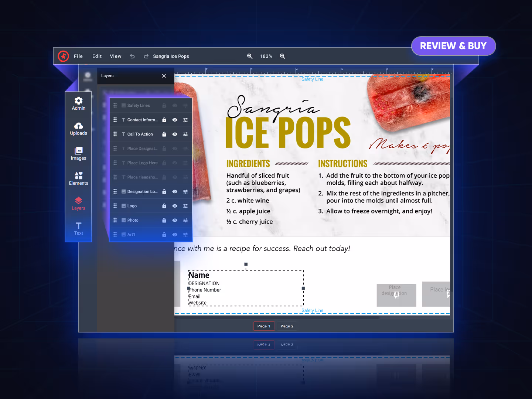Select the Text tool in sidebar
Image resolution: width=532 pixels, height=399 pixels.
[x=78, y=228]
